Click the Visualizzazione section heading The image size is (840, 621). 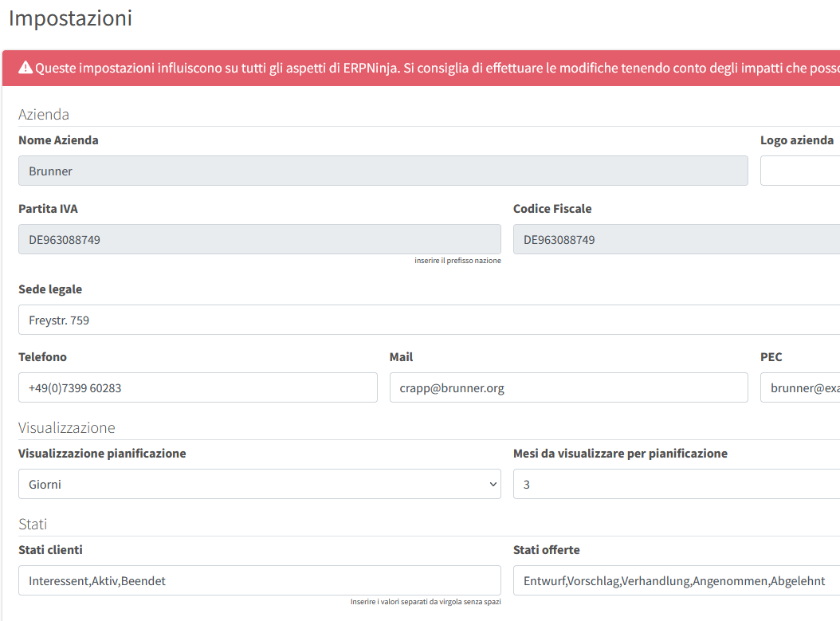(67, 427)
